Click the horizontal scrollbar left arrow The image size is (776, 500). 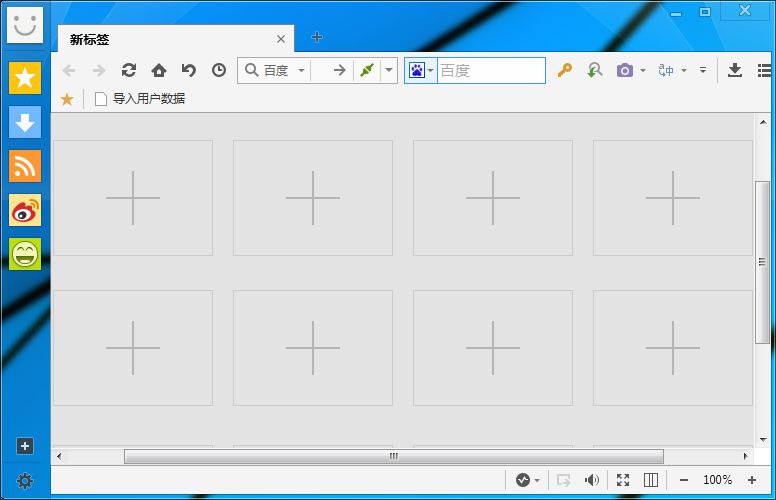[59, 456]
